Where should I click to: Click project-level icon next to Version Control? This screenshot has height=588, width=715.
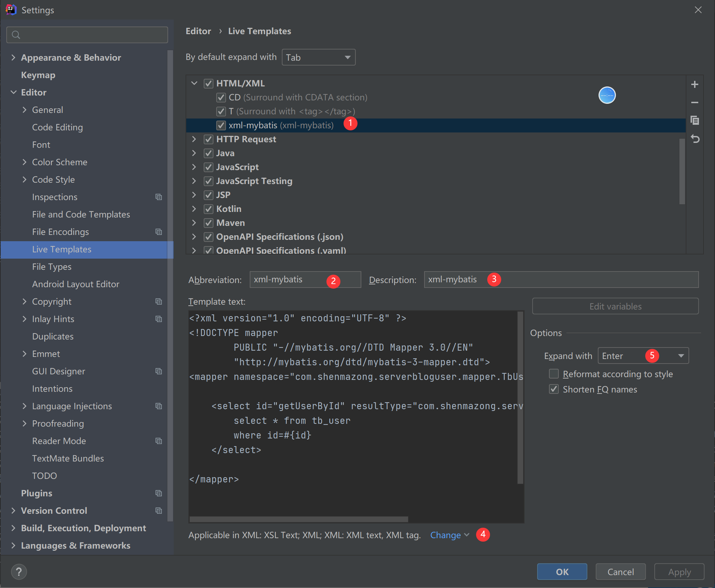pyautogui.click(x=159, y=511)
